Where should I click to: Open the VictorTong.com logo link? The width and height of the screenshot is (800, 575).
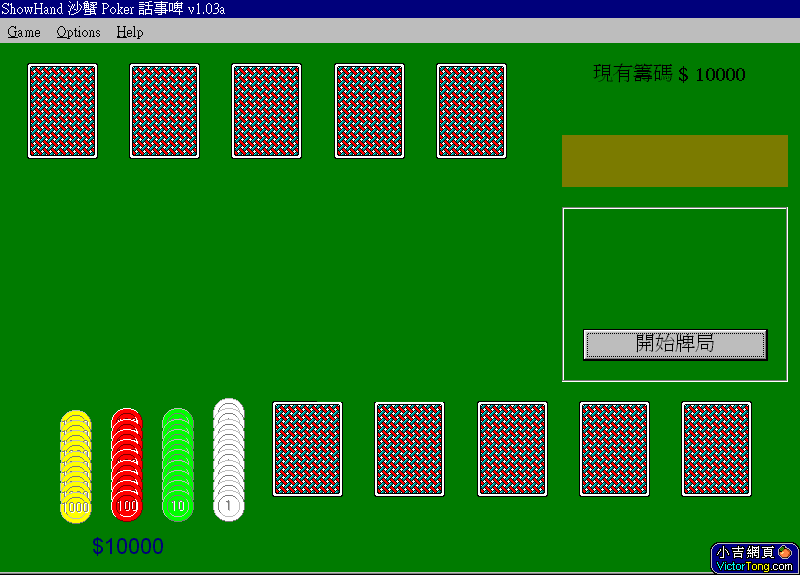[755, 558]
